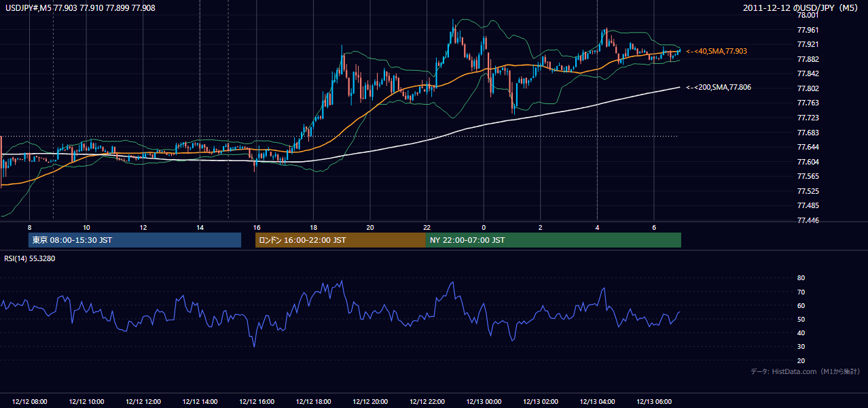Click the bottom time label 12/12 20:00
The height and width of the screenshot is (408, 868).
pos(370,402)
